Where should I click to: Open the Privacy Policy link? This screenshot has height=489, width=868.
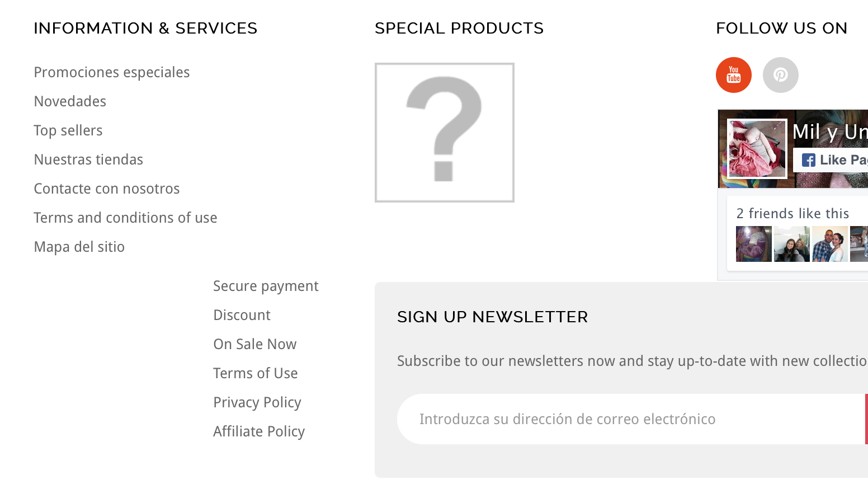(257, 402)
